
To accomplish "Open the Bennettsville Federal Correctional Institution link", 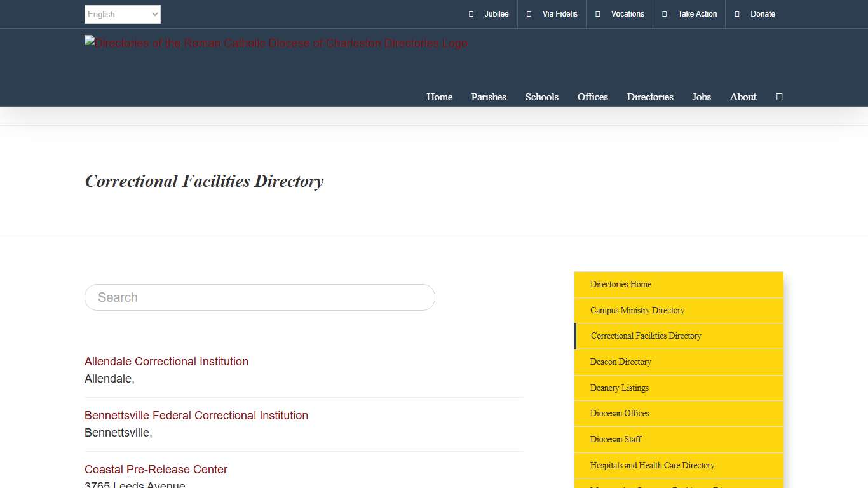I will (196, 415).
